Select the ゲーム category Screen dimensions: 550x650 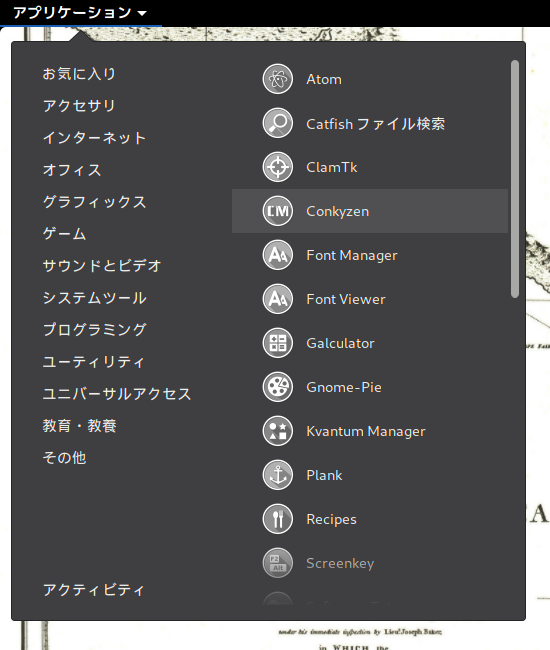coord(64,234)
